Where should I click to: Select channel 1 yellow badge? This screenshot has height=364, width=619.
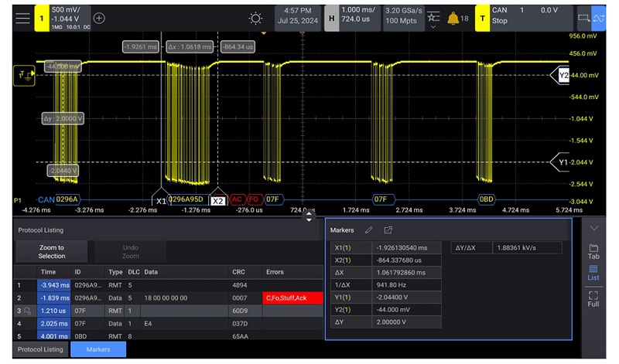(42, 18)
